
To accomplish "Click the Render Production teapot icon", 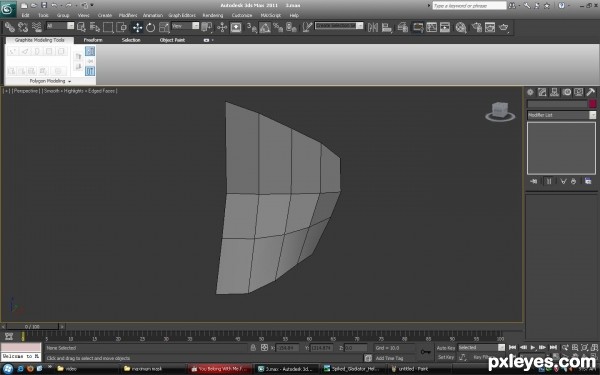I will click(504, 27).
